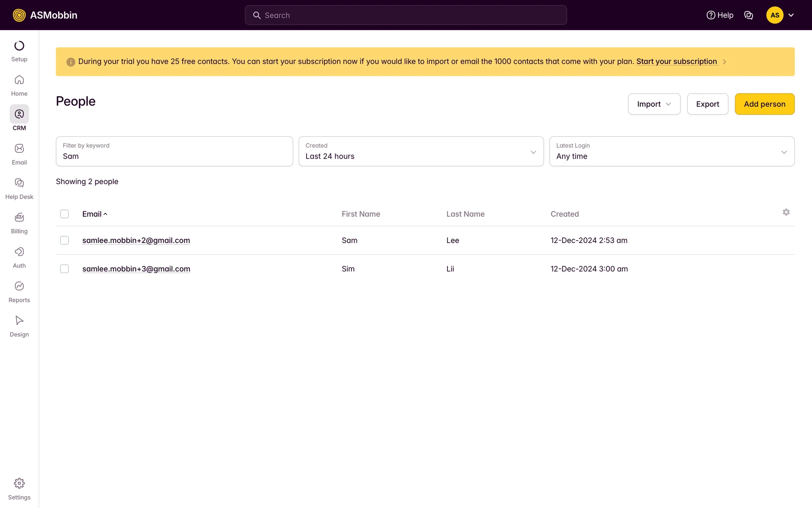Click the Start your subscription link
The height and width of the screenshot is (508, 812).
pos(676,61)
